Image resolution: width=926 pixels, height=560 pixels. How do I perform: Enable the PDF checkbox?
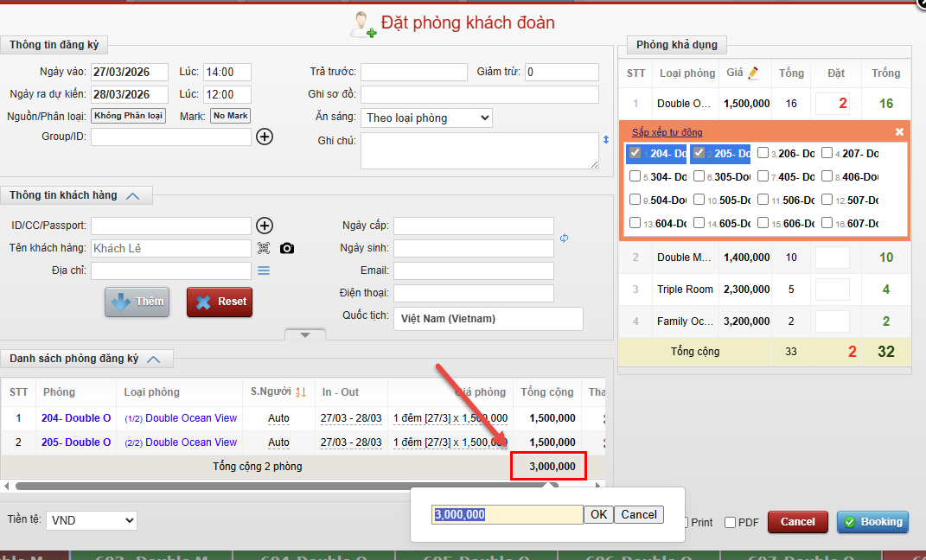731,522
